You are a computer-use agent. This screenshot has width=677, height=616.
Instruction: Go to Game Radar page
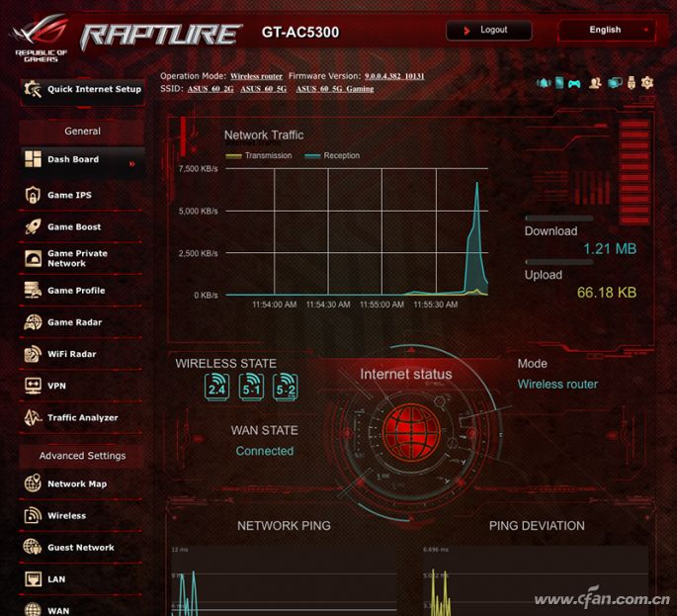click(82, 322)
